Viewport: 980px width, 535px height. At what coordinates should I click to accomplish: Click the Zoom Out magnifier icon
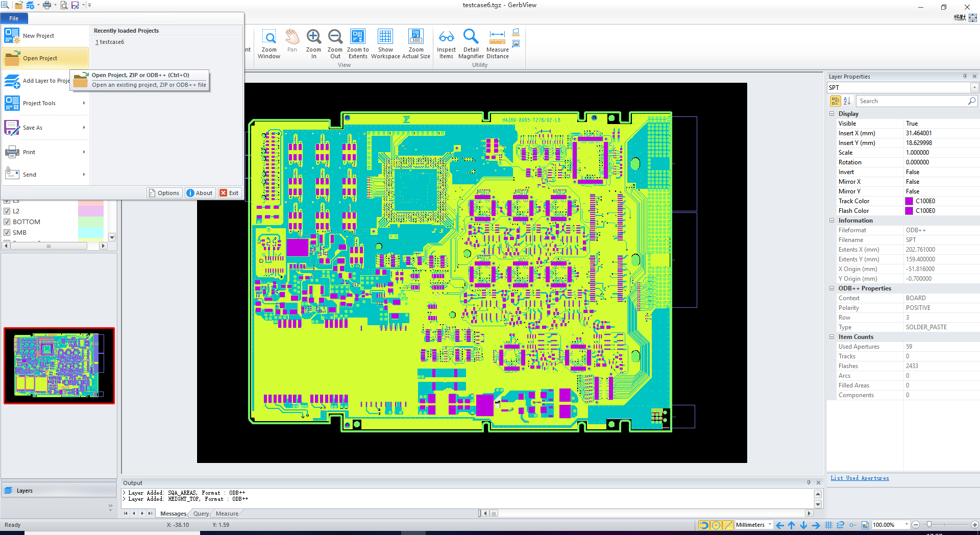tap(335, 37)
